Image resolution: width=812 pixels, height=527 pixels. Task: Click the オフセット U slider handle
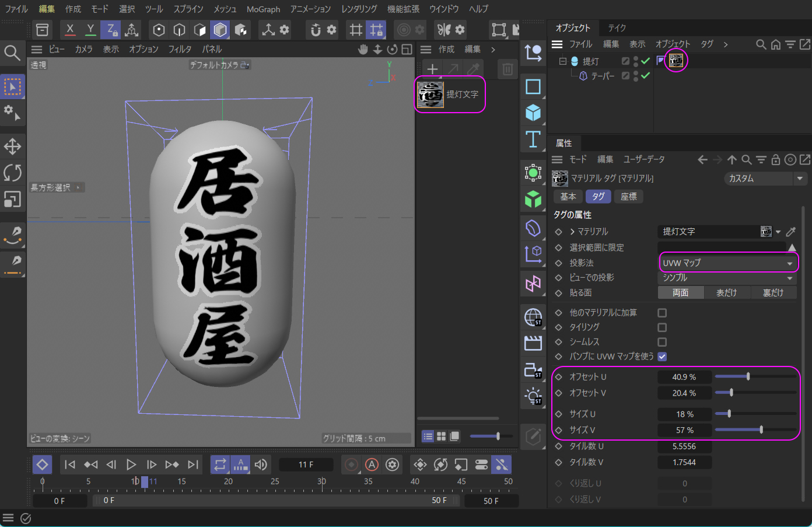point(748,377)
